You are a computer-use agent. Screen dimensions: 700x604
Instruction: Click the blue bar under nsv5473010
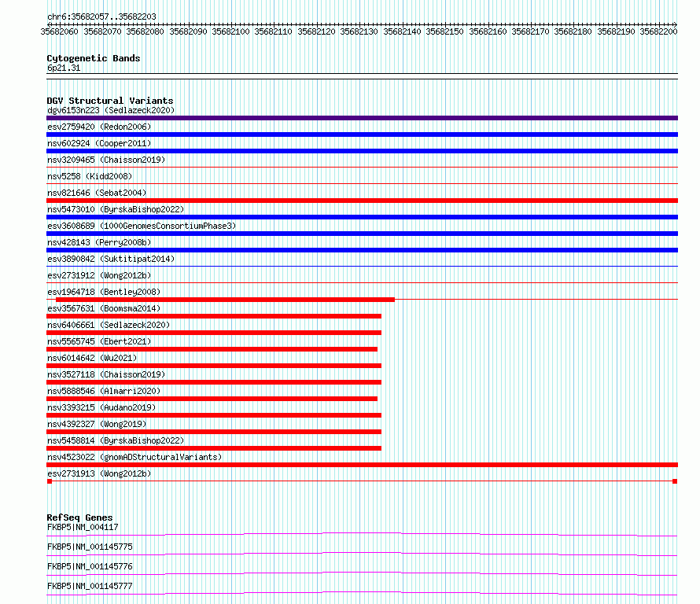pos(362,217)
